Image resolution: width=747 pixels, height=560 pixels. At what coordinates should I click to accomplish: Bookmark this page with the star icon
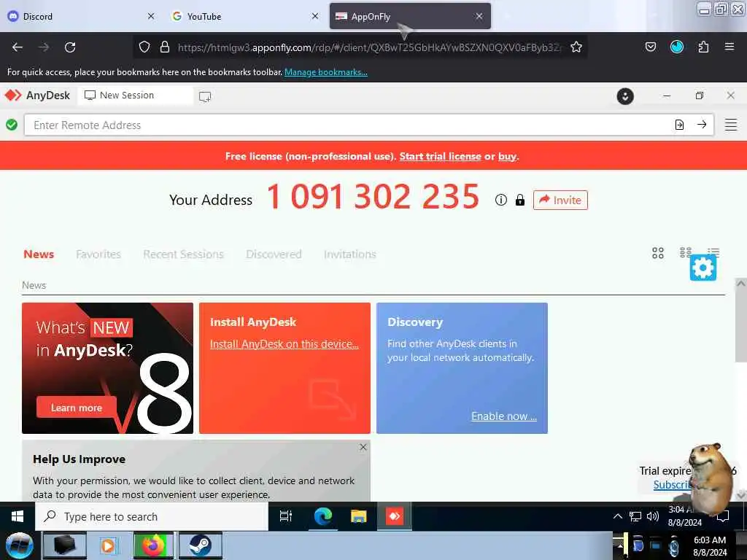coord(576,47)
